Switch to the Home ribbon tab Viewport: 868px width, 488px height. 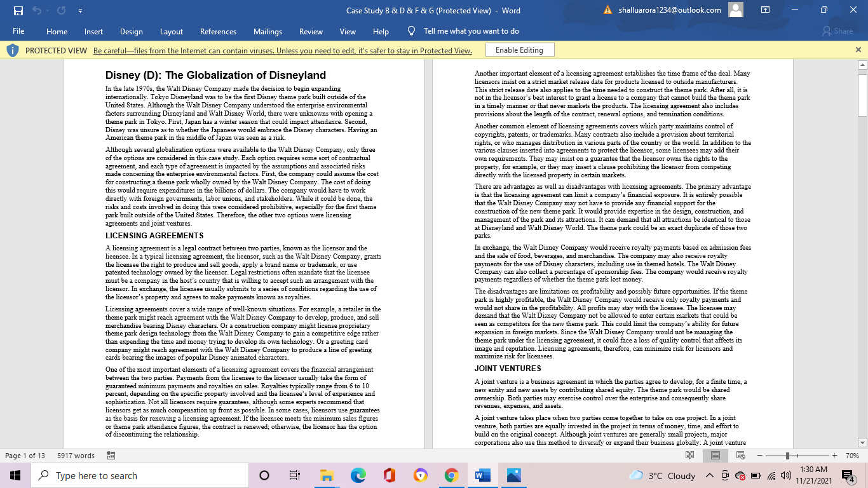(57, 31)
